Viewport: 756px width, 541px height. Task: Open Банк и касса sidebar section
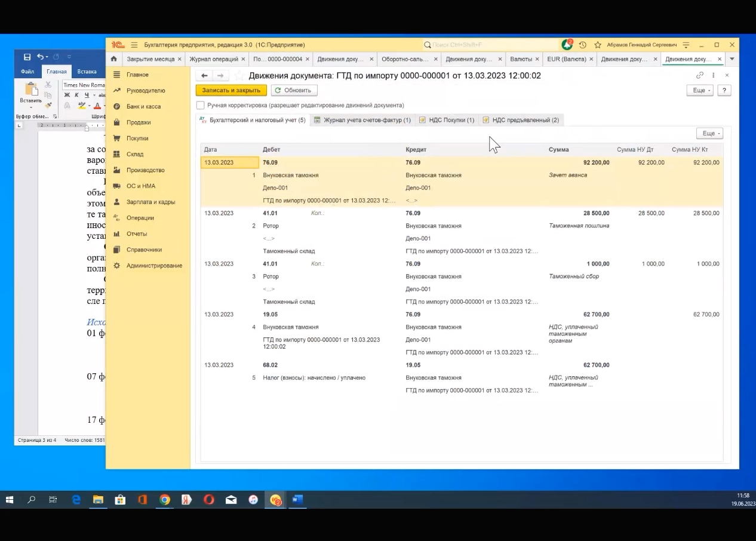click(143, 106)
